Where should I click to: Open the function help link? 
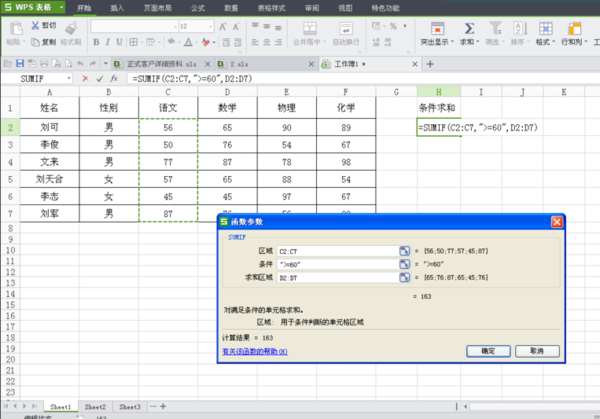pyautogui.click(x=255, y=351)
